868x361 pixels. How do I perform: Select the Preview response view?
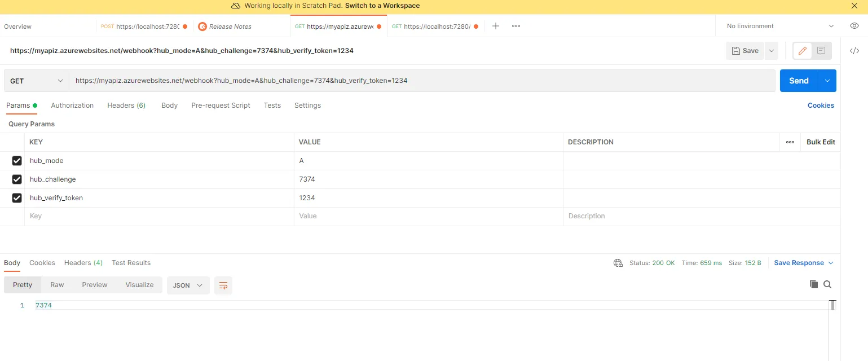click(95, 285)
